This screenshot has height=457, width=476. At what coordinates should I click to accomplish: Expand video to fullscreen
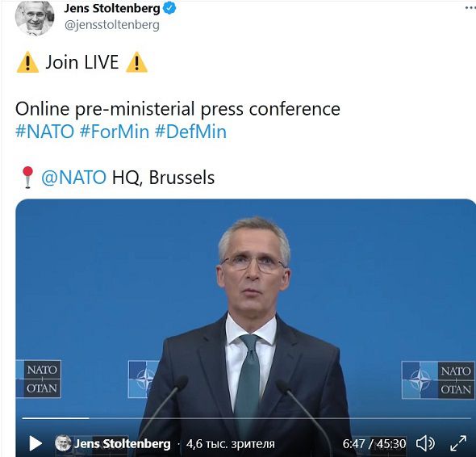[458, 443]
